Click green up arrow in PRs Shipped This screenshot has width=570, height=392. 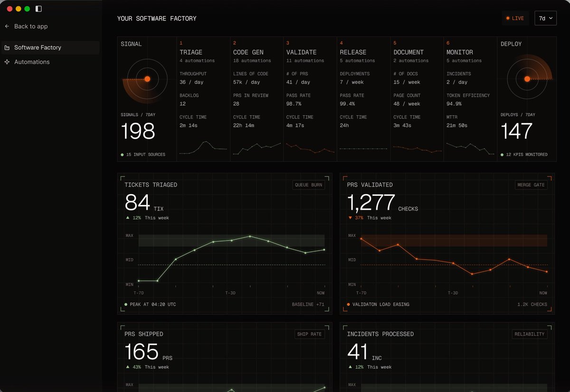point(127,367)
